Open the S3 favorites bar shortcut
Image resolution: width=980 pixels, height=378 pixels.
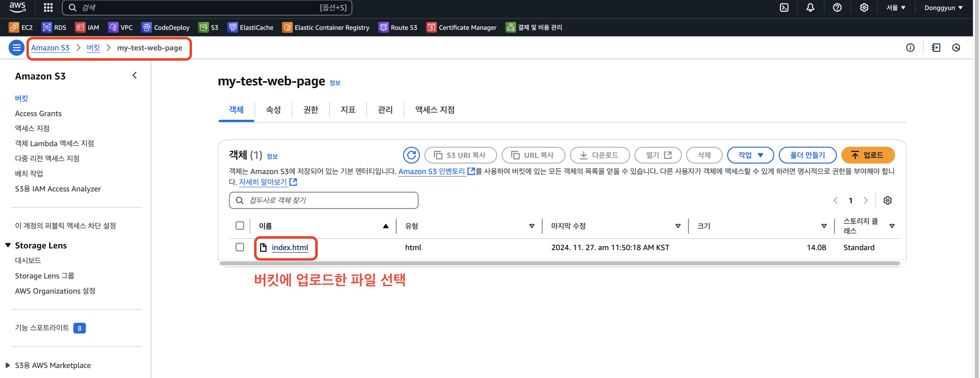tap(208, 27)
